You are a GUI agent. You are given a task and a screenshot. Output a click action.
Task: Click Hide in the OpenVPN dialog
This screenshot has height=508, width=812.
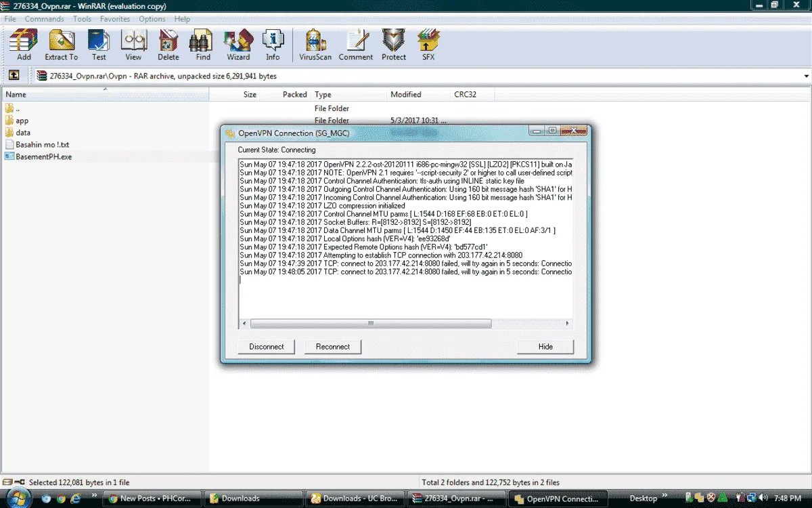545,346
